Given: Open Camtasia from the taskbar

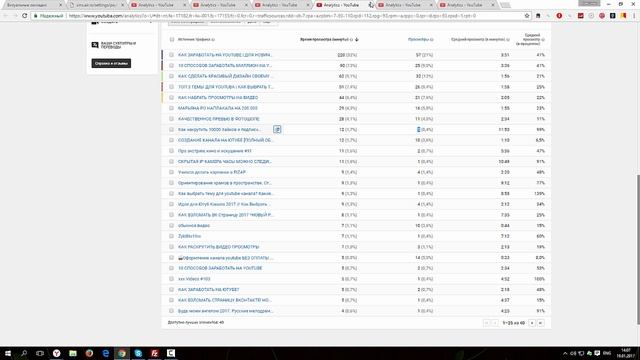Looking at the screenshot, I should [x=171, y=353].
